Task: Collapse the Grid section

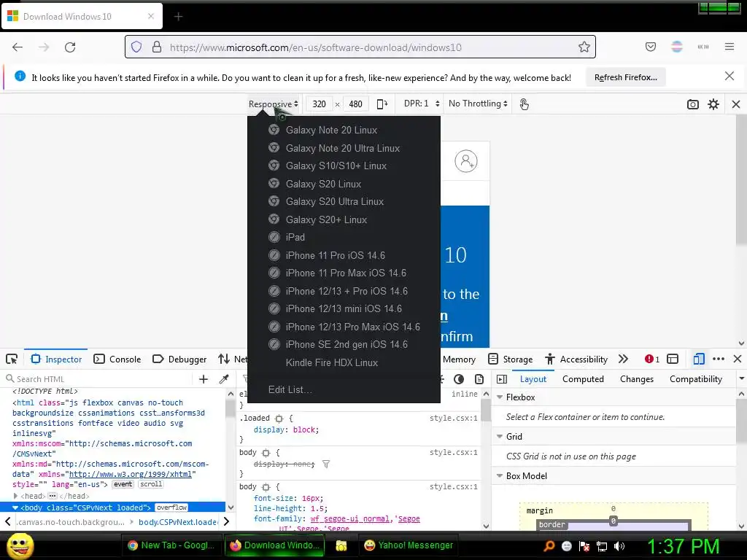Action: pyautogui.click(x=500, y=436)
